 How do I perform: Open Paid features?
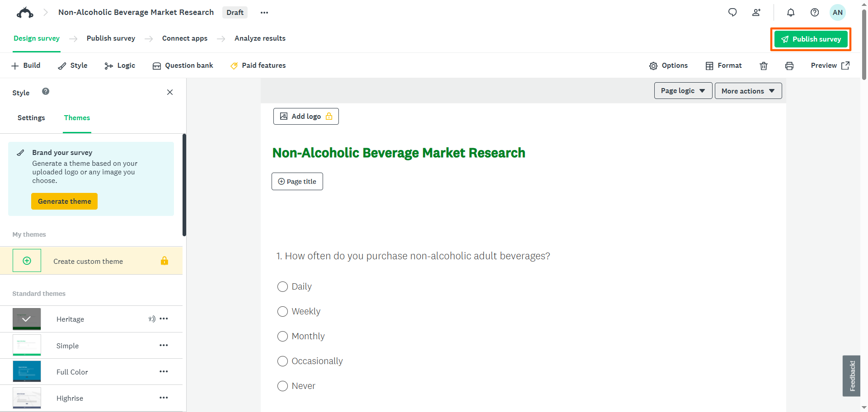coord(258,66)
